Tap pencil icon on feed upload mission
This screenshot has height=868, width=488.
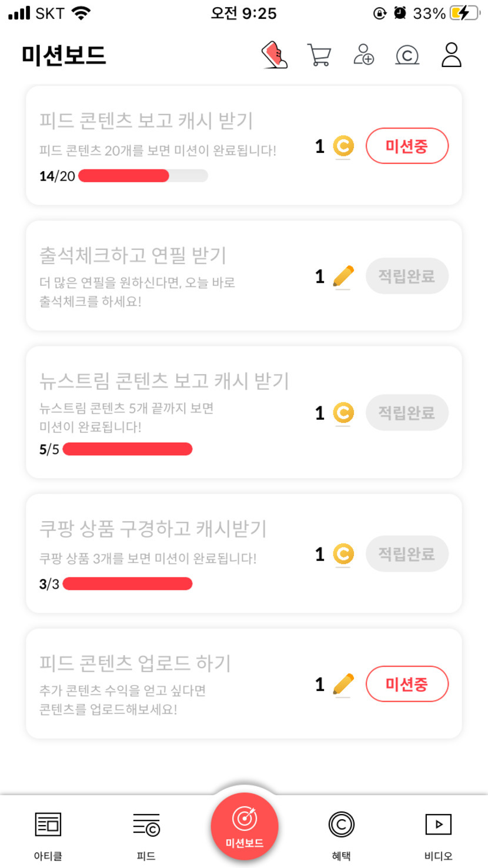343,684
